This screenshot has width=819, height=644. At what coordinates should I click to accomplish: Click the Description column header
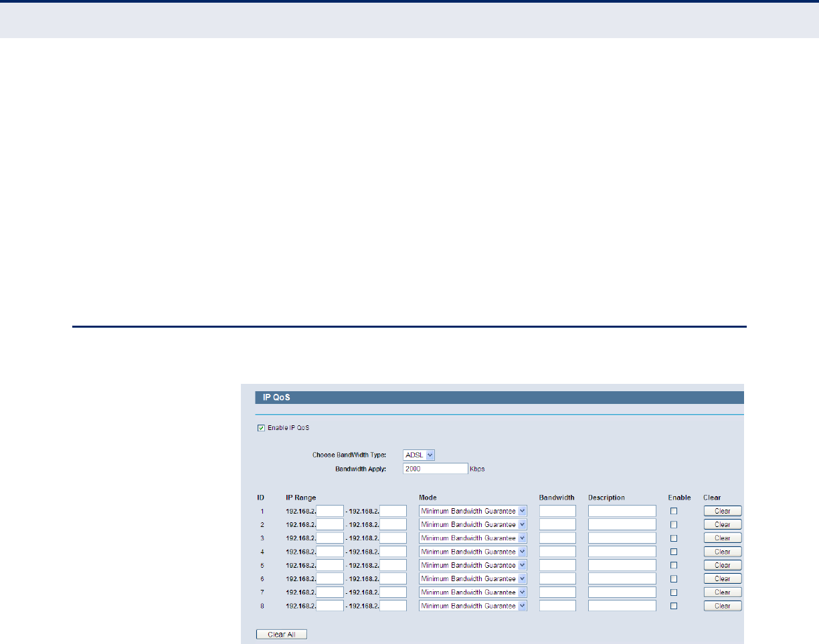(x=607, y=498)
